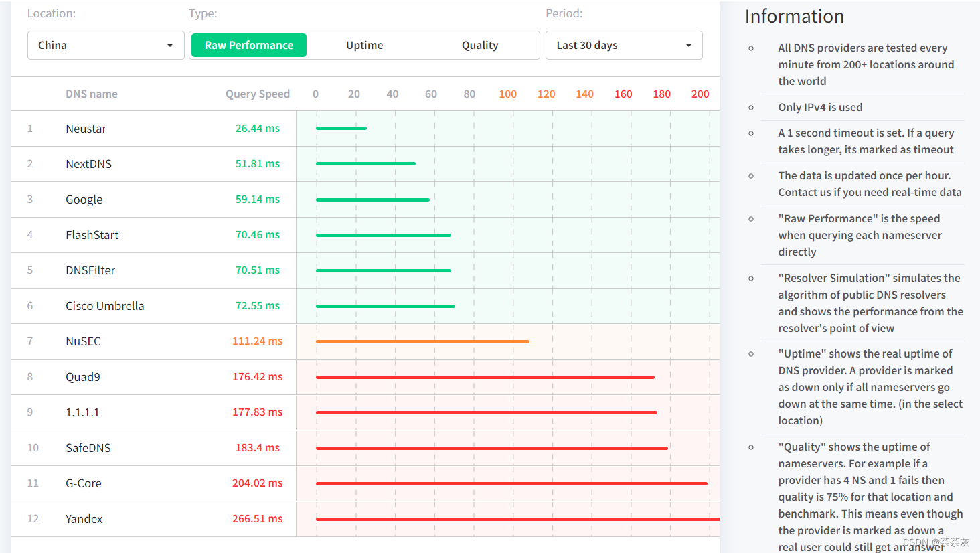Click the green Google performance bar
The height and width of the screenshot is (553, 980).
(373, 200)
